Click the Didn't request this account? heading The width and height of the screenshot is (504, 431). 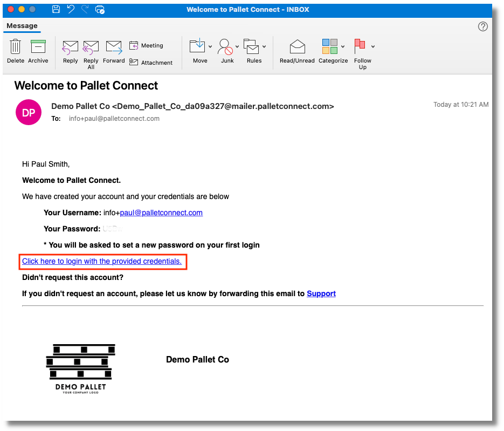click(x=73, y=277)
